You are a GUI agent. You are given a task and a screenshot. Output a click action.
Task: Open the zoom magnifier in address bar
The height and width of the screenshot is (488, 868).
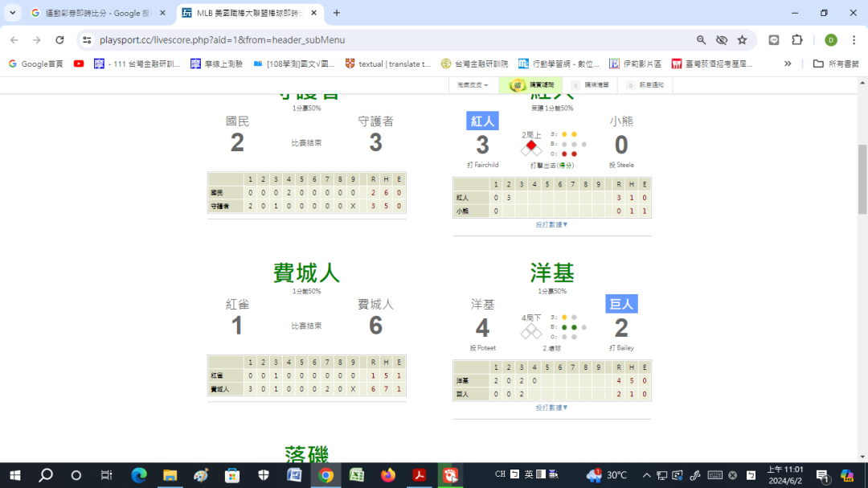701,40
